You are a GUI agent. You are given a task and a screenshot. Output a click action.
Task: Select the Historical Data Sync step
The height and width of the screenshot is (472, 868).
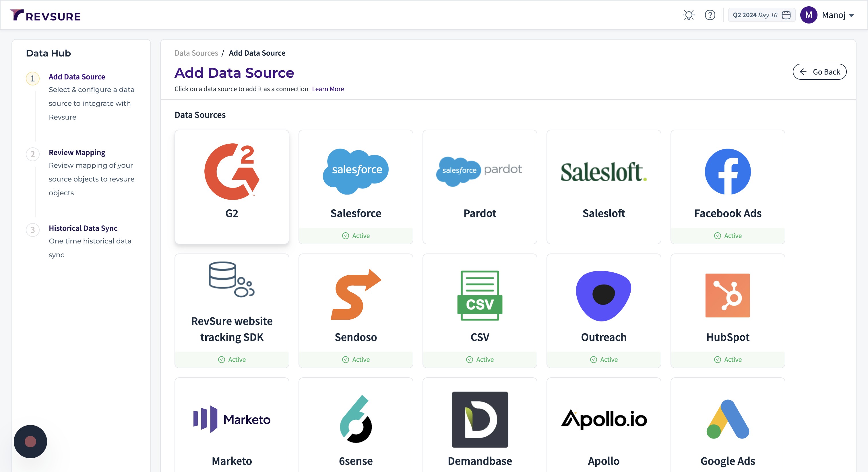point(83,228)
